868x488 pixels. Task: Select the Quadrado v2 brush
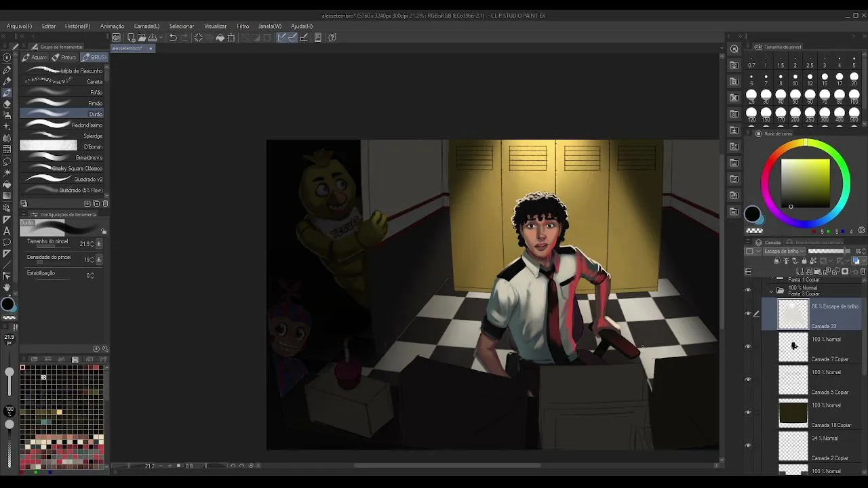(x=62, y=179)
